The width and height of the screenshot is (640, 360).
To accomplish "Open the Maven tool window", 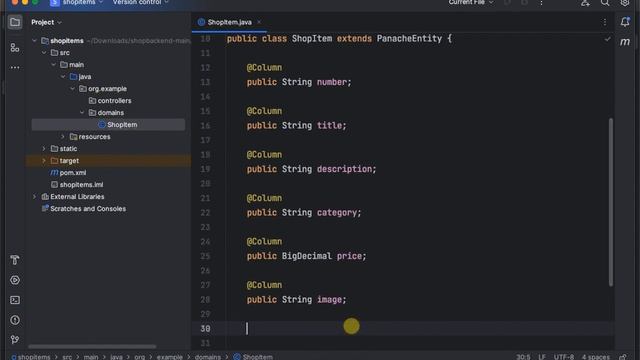I will 625,42.
